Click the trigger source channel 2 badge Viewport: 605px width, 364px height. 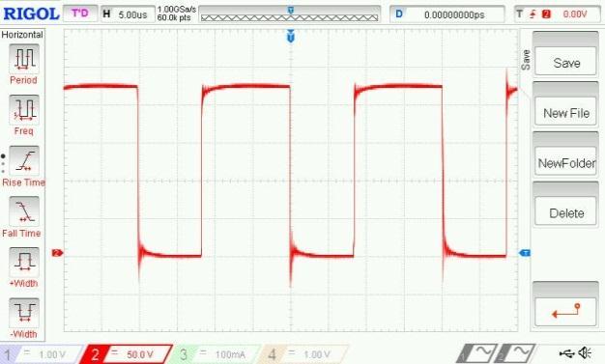click(546, 14)
